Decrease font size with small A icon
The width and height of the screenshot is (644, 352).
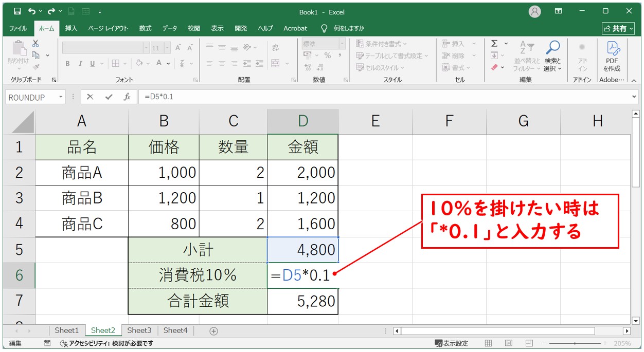pos(190,48)
